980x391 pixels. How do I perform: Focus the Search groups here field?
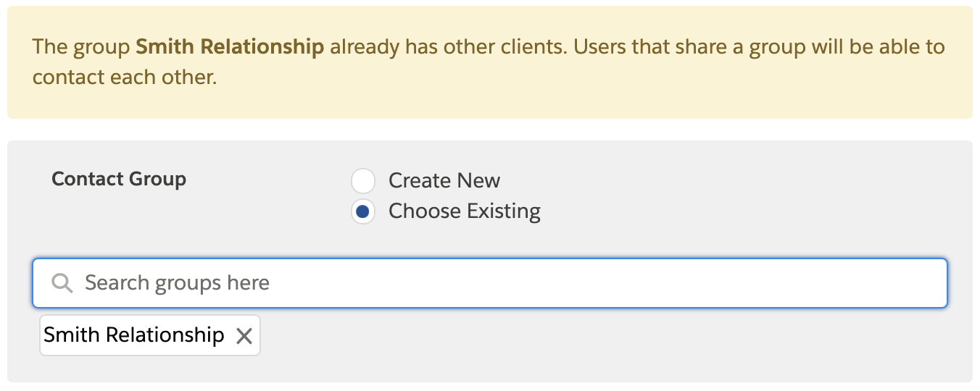tap(490, 283)
